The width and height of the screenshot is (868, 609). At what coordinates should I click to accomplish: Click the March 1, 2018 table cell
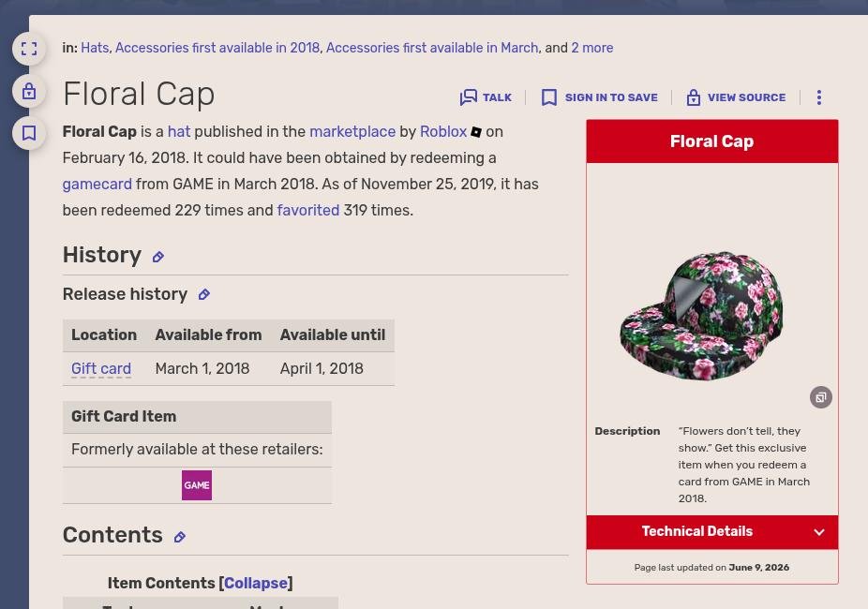pos(202,368)
